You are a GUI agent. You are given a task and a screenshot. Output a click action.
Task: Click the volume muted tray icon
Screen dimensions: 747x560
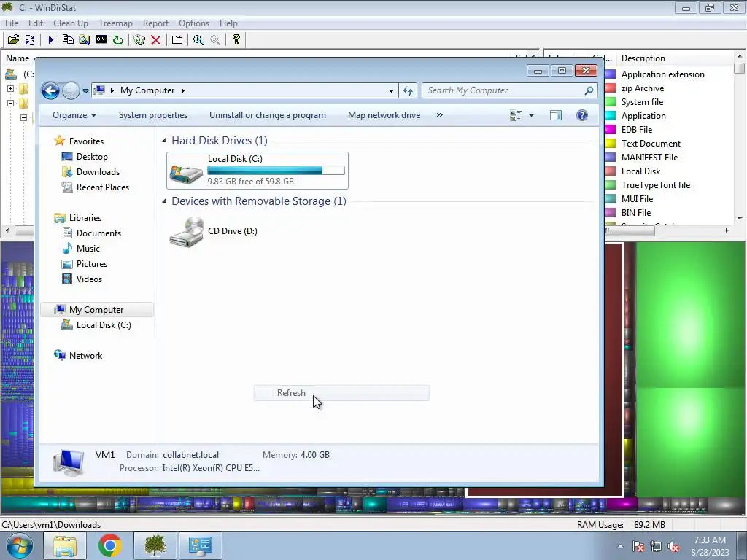tap(673, 547)
